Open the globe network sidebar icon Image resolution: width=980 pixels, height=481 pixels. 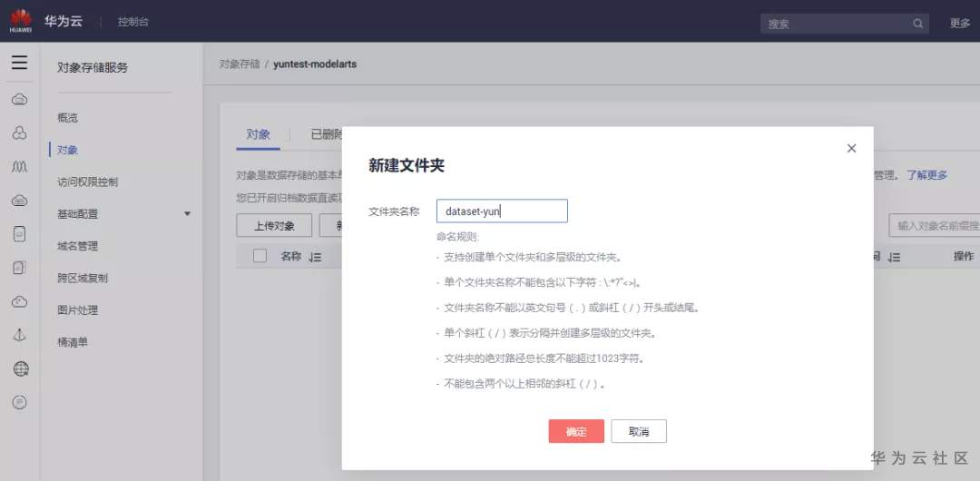click(21, 369)
